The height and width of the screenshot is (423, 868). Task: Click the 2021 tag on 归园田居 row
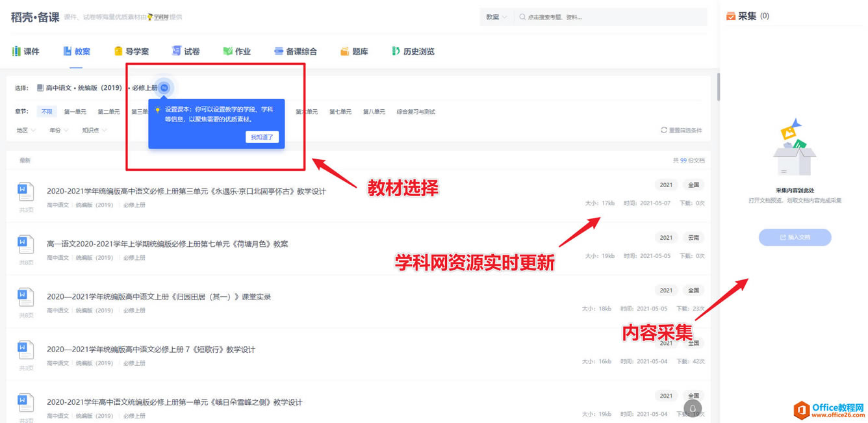pyautogui.click(x=666, y=290)
